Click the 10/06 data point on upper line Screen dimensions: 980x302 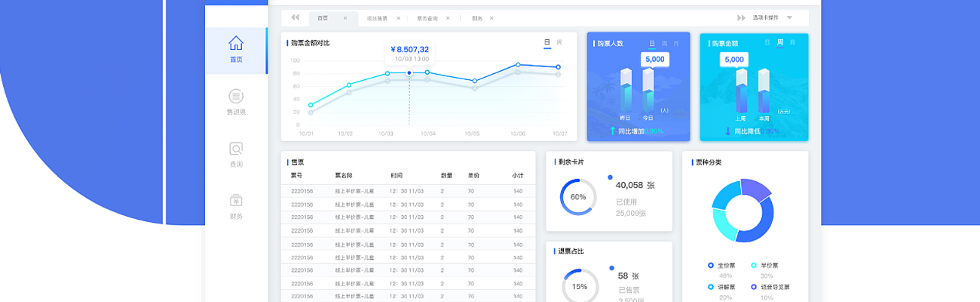click(x=518, y=65)
